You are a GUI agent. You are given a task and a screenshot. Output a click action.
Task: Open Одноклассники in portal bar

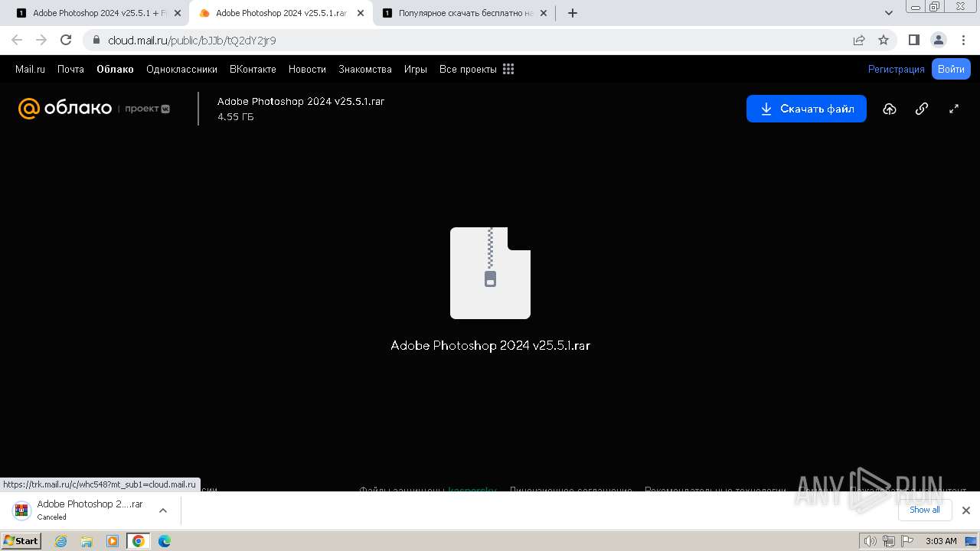click(181, 69)
